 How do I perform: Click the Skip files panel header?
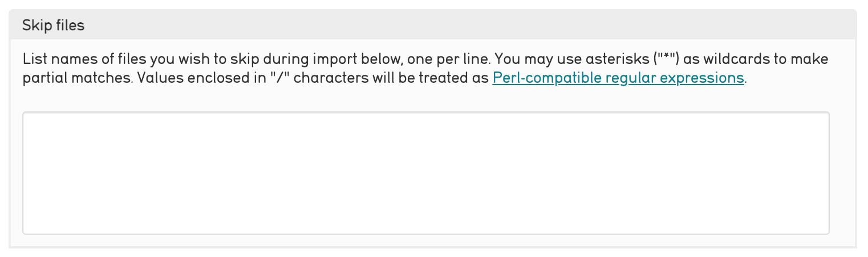[54, 26]
